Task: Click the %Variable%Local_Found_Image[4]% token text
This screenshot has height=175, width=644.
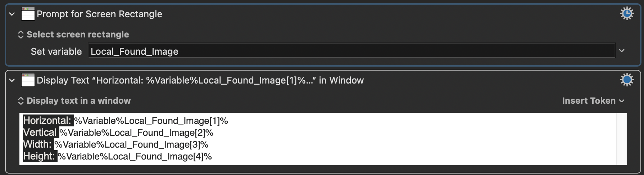Action: tap(135, 156)
